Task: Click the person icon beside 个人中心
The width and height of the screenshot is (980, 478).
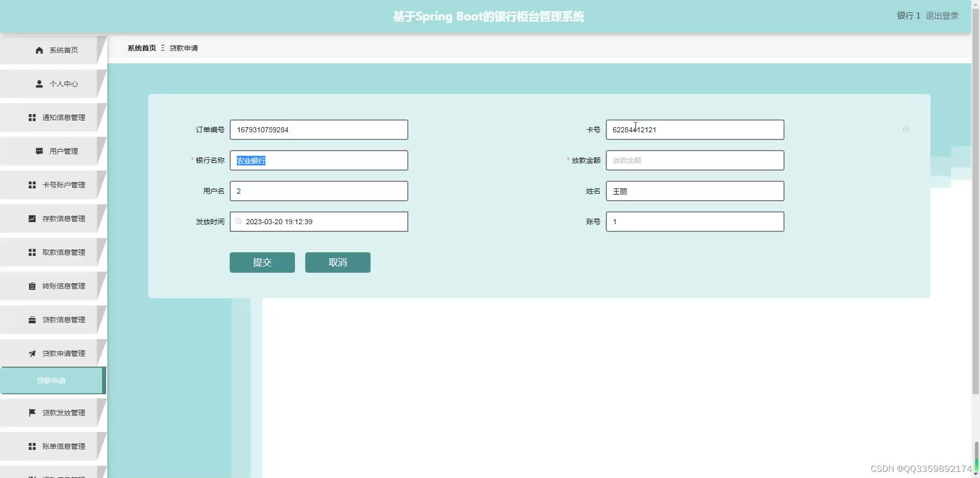Action: click(x=39, y=84)
